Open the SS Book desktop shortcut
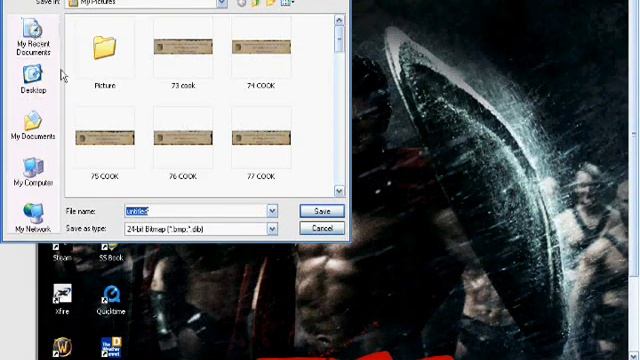Screen dimensions: 640x360 pyautogui.click(x=111, y=253)
